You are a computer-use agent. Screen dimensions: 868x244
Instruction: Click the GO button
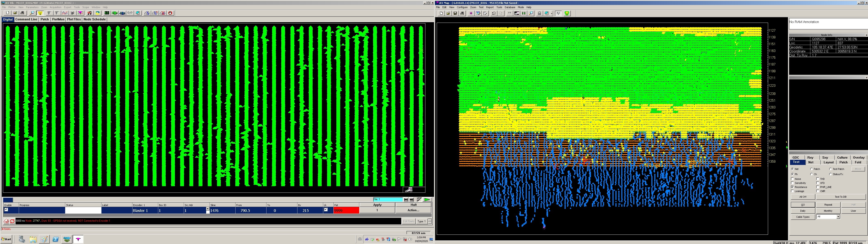point(803,204)
